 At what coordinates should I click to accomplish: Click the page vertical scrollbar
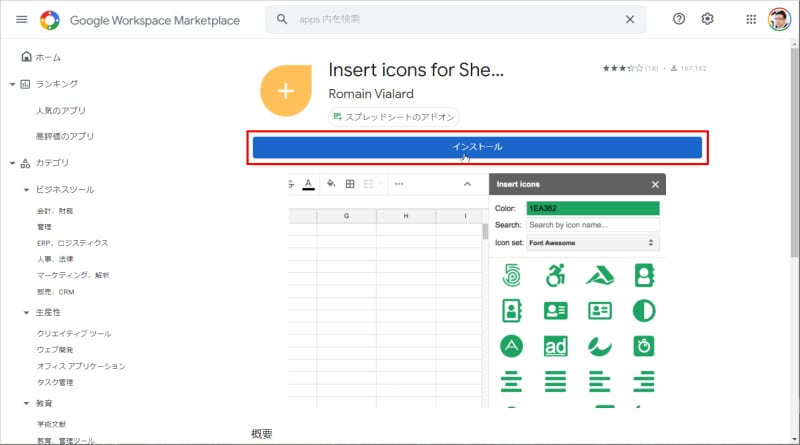(x=794, y=153)
